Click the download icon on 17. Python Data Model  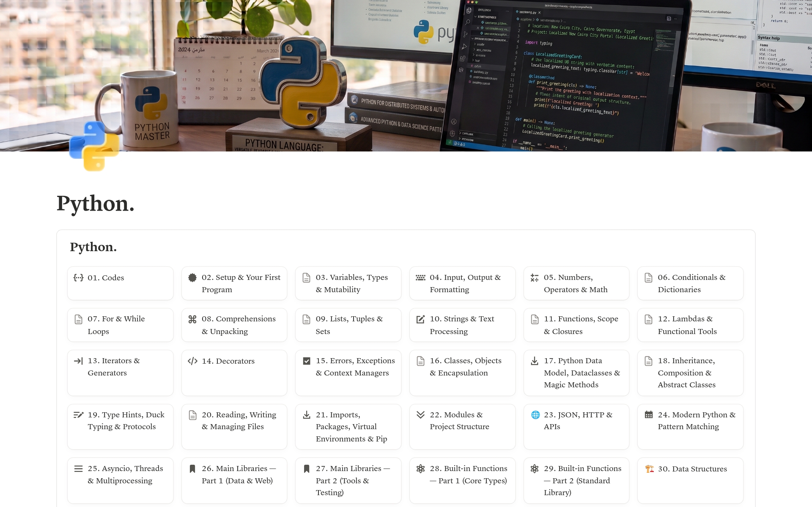coord(535,361)
